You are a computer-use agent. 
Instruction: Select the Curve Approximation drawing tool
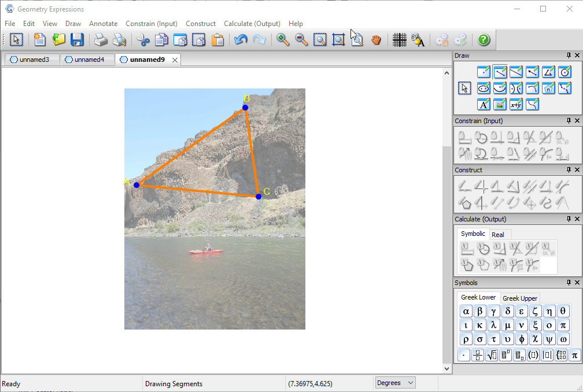564,88
